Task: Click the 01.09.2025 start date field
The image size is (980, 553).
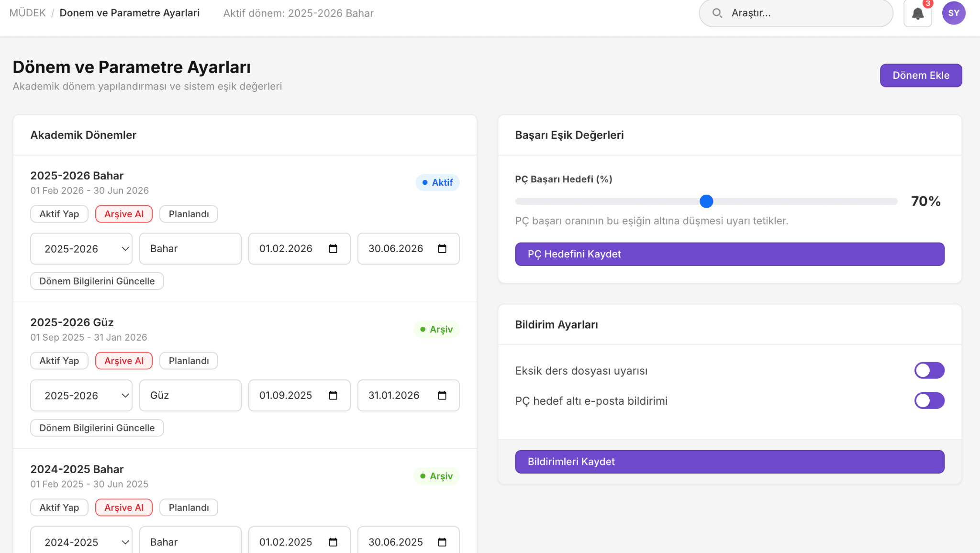Action: (x=300, y=396)
